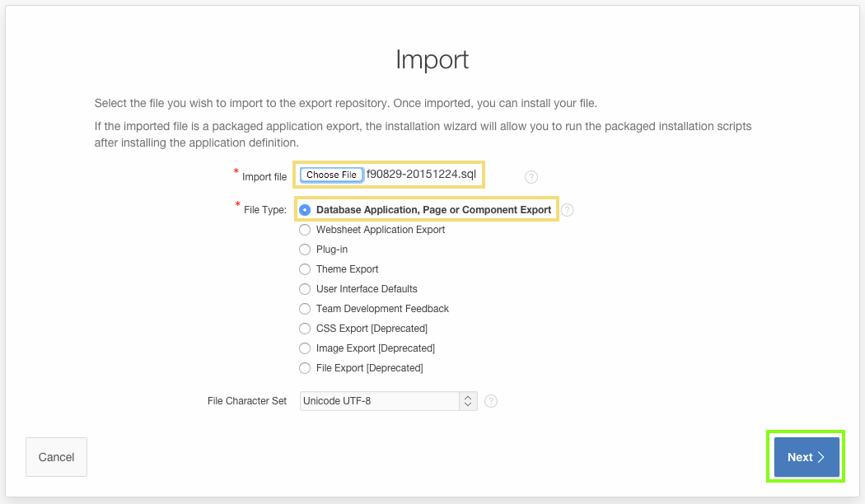The image size is (865, 504).
Task: Select Websheet Application Export file type
Action: (305, 230)
